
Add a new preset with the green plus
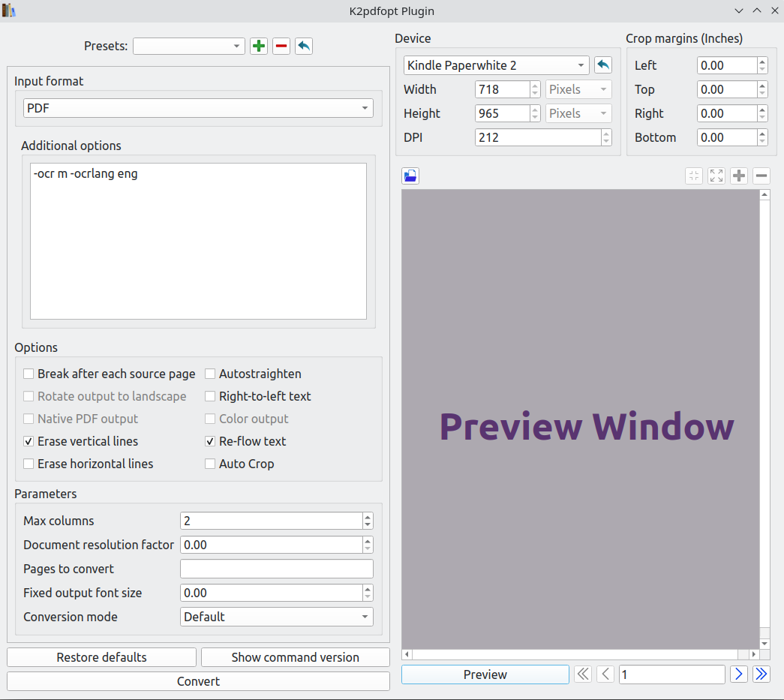tap(259, 46)
